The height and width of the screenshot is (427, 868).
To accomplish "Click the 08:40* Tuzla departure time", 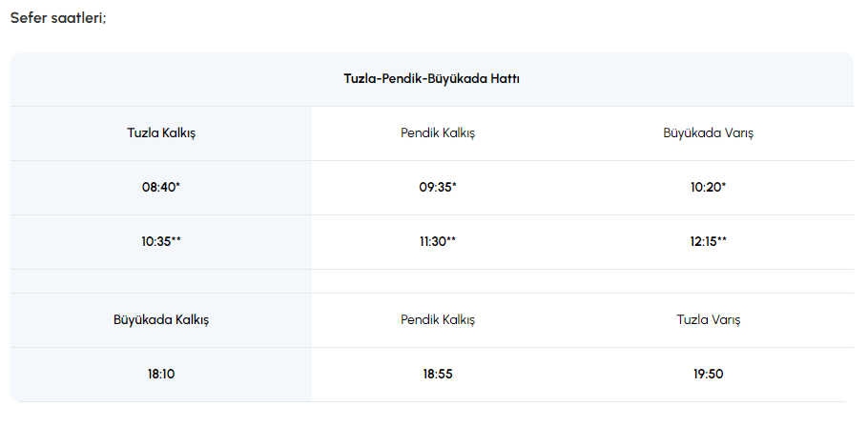I will pos(161,188).
